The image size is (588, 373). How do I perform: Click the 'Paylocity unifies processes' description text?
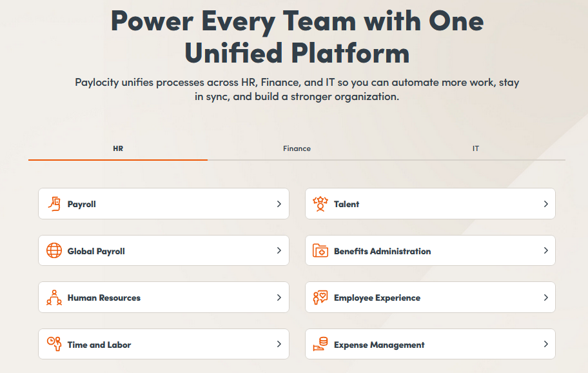tap(297, 89)
